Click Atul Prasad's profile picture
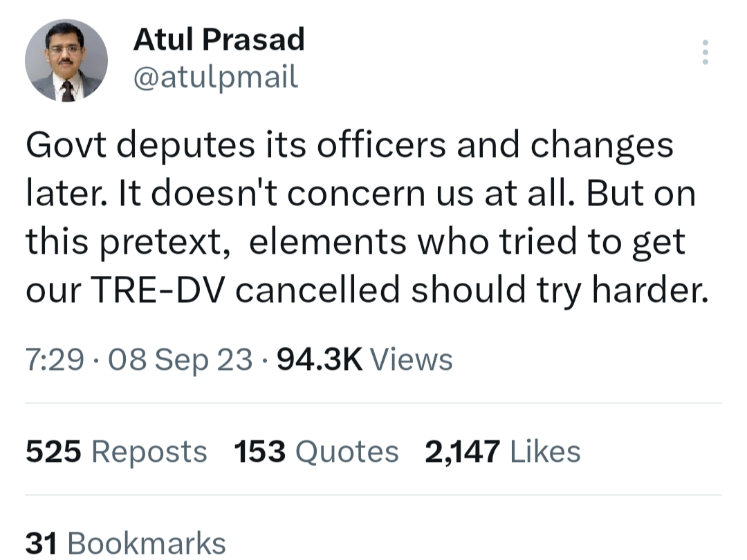 [x=66, y=59]
